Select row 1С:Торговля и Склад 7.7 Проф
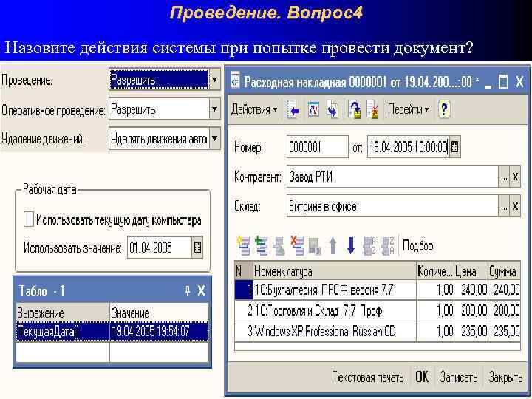Screen dimensions: 532x399 (x=378, y=310)
